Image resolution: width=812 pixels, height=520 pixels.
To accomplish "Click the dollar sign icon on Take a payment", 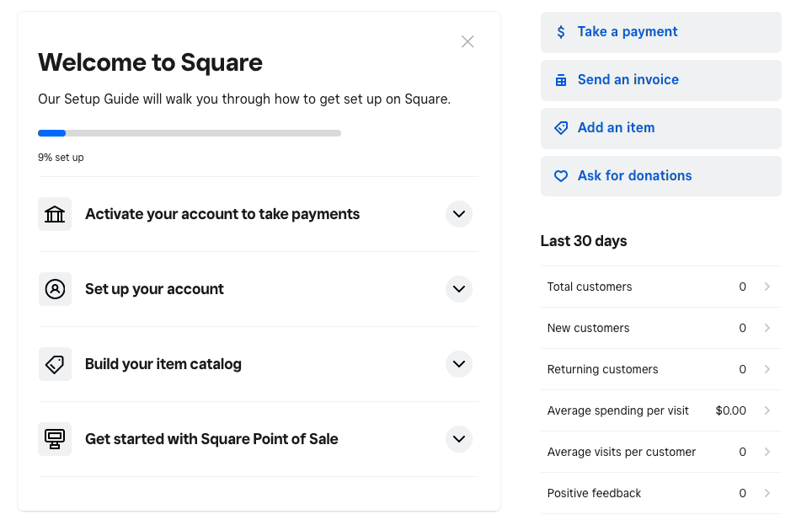I will pyautogui.click(x=561, y=32).
